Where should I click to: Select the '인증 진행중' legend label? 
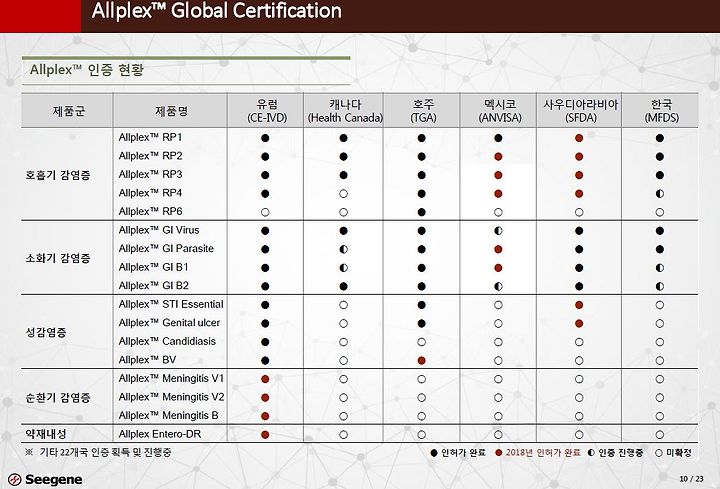(620, 453)
